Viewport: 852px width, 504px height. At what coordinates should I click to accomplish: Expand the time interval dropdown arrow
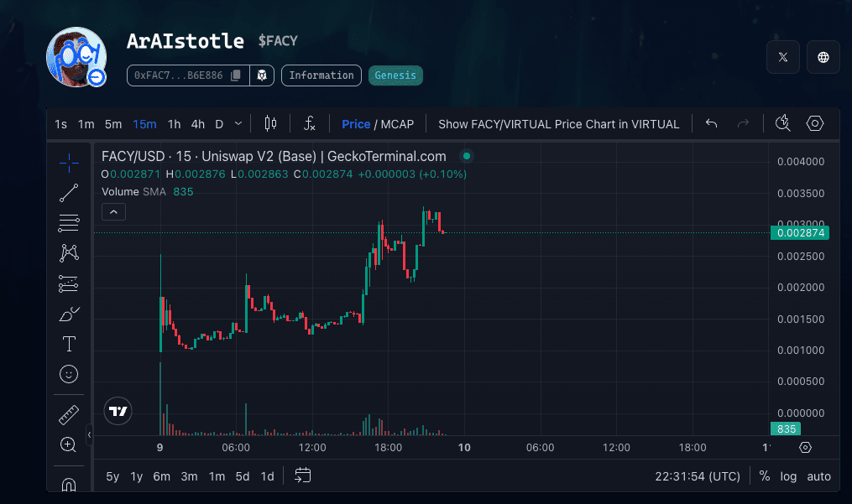click(238, 124)
